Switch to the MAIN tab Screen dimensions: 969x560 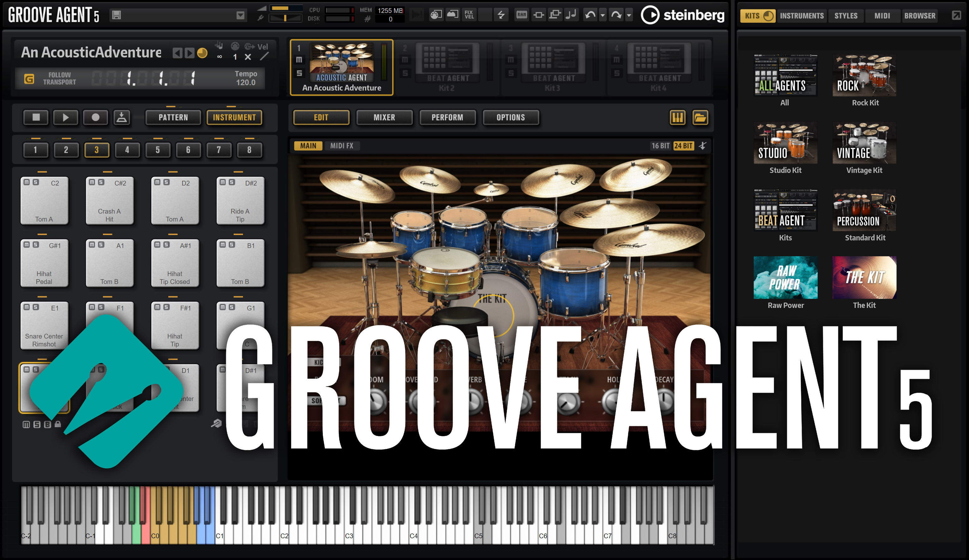coord(308,146)
